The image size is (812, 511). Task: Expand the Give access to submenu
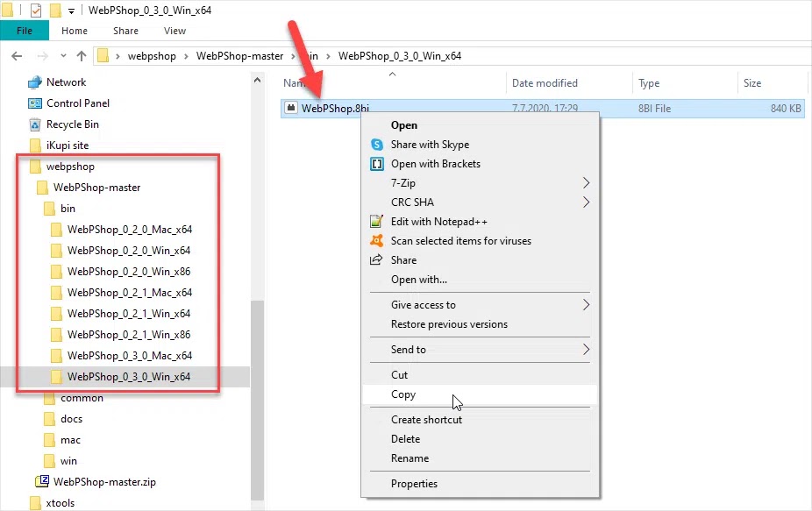point(586,305)
